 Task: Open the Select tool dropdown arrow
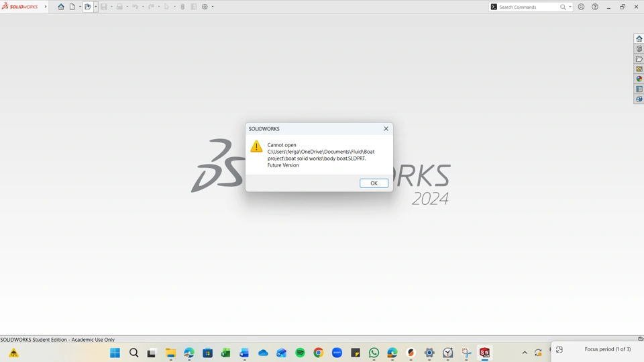pyautogui.click(x=174, y=7)
